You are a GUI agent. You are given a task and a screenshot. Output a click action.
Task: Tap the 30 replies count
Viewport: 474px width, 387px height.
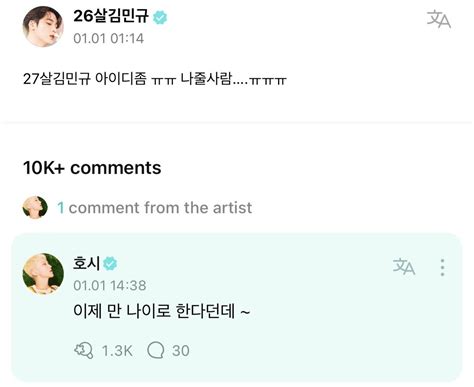181,351
